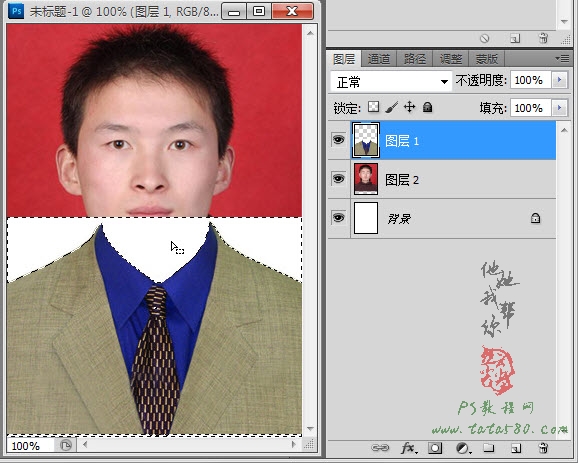Viewport: 578px width, 463px height.
Task: Toggle lock transparent pixels icon
Action: (373, 107)
